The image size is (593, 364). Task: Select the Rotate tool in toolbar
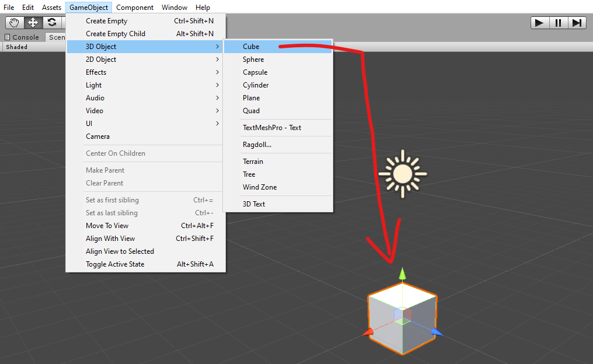(52, 22)
